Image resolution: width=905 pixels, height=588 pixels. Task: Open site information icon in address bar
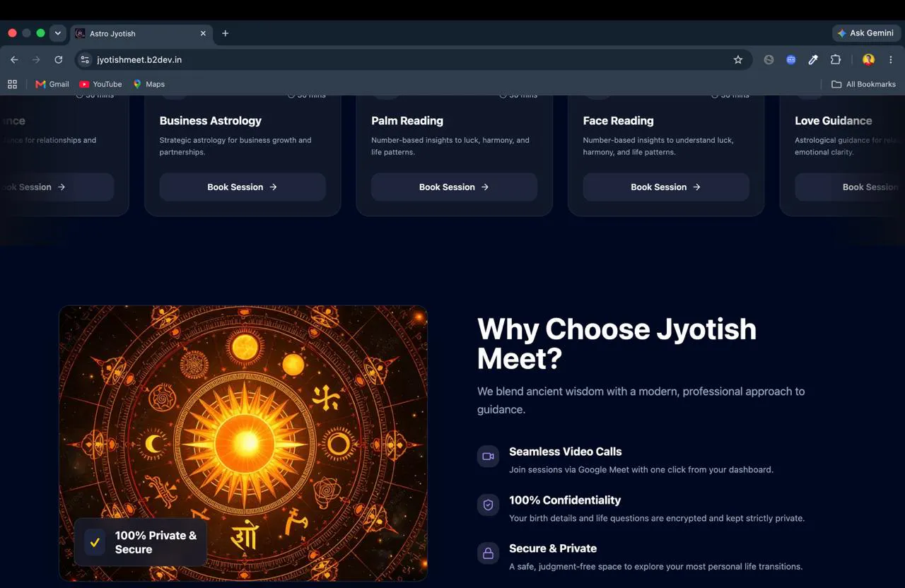pyautogui.click(x=85, y=60)
